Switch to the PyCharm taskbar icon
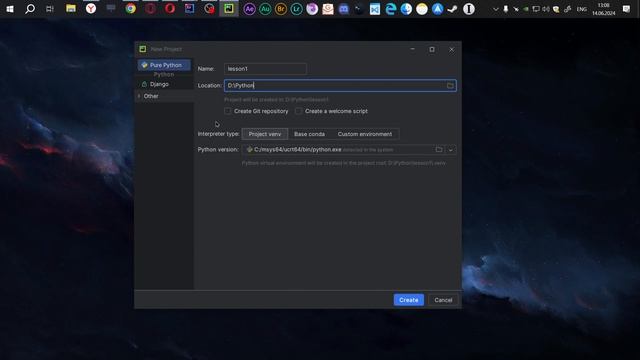This screenshot has width=640, height=360. (229, 9)
